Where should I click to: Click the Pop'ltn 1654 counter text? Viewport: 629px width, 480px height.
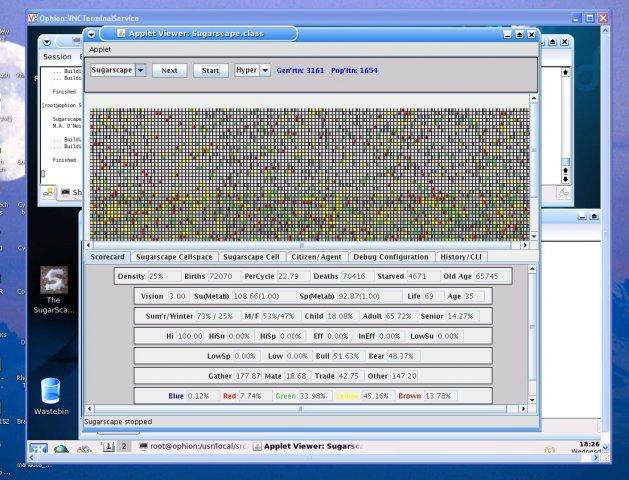[x=354, y=70]
